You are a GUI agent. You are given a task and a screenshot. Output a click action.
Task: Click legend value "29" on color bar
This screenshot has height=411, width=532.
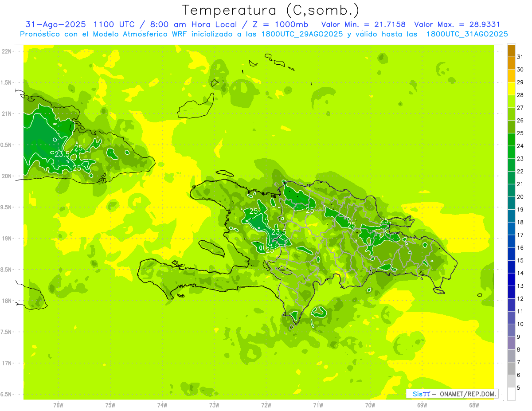pyautogui.click(x=520, y=82)
